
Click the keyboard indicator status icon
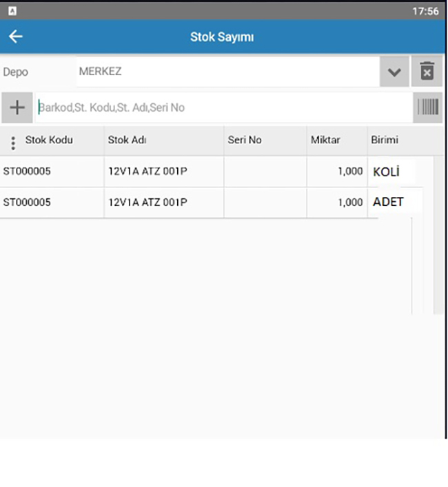[12, 11]
